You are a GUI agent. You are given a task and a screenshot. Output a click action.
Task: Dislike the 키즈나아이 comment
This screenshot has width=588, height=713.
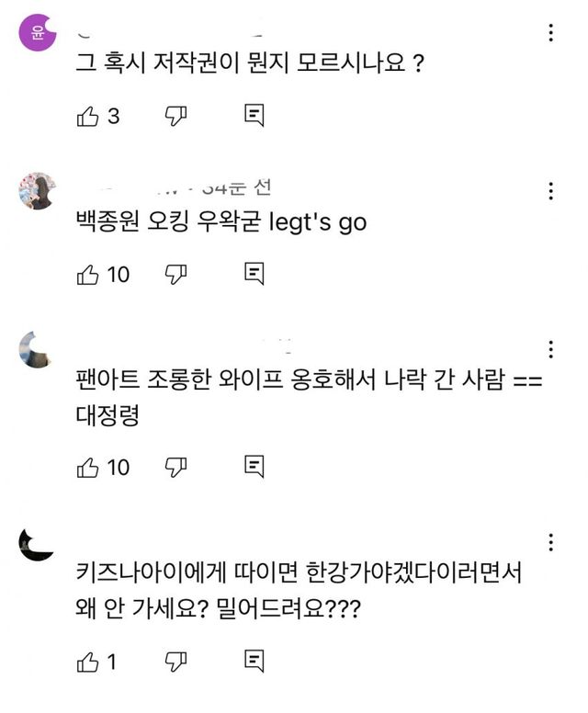coord(175,662)
